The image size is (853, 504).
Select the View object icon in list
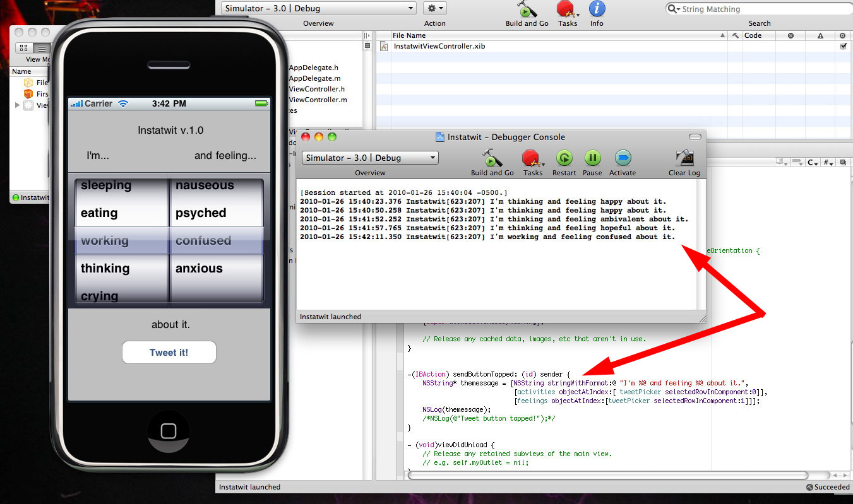(28, 105)
